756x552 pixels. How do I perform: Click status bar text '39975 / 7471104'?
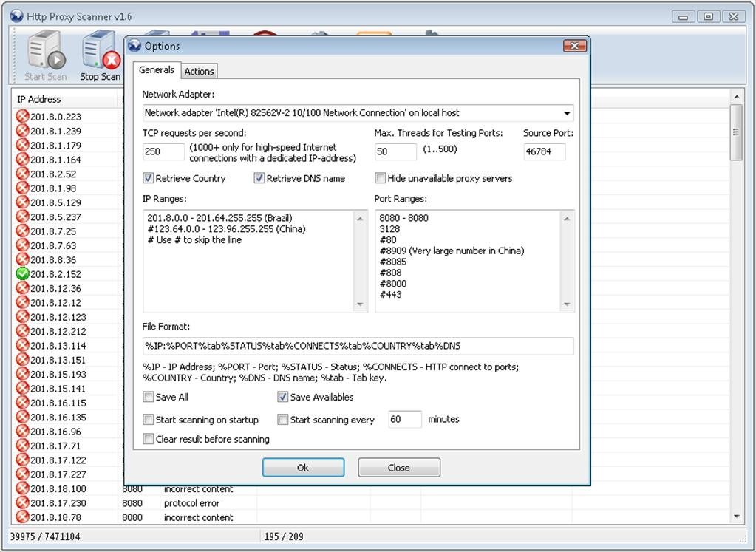[45, 536]
